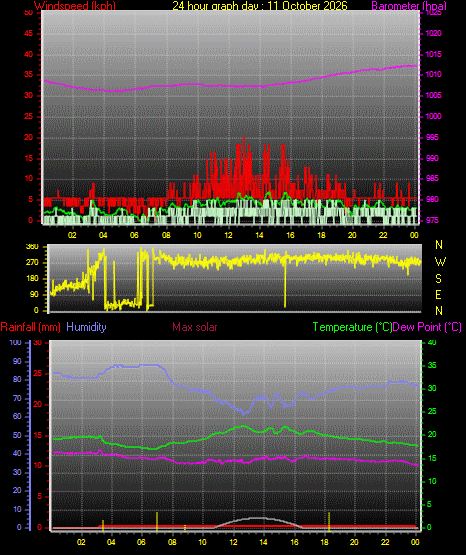Image resolution: width=466 pixels, height=555 pixels.
Task: Select the 'Rainfall (mm)' legend label
Action: point(30,327)
